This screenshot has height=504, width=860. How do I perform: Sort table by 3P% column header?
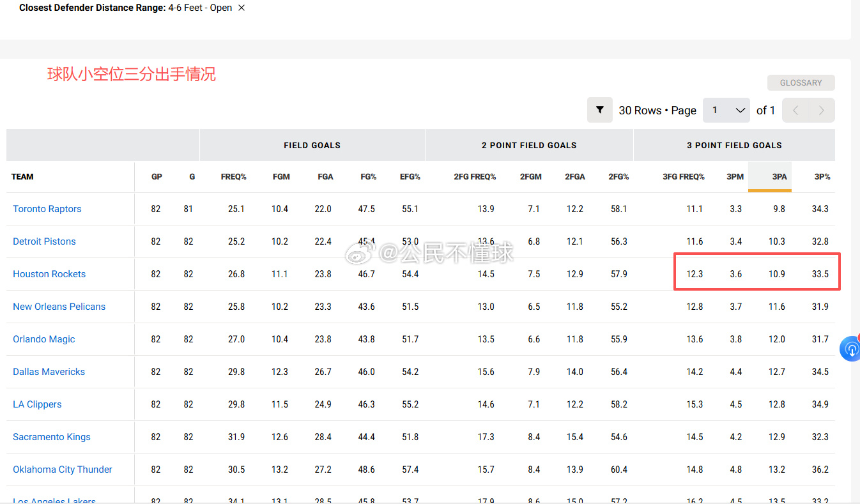822,177
